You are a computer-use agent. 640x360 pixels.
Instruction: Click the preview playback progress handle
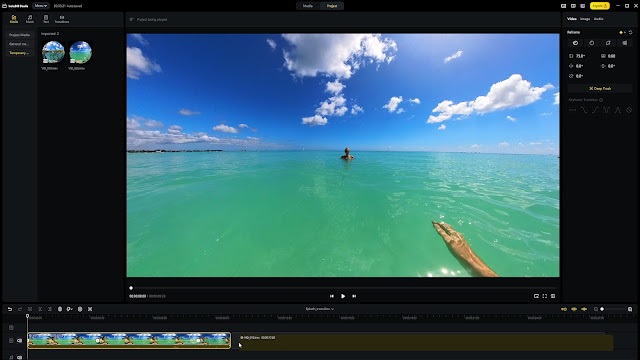point(131,288)
